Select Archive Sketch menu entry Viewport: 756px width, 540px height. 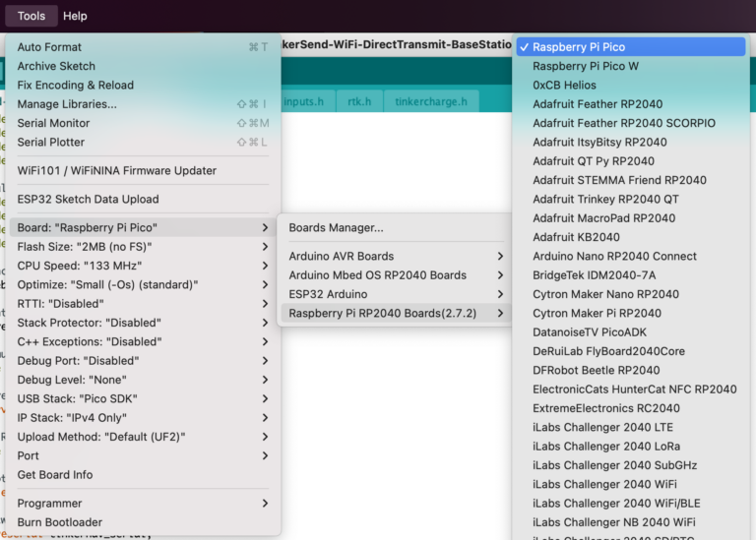point(143,66)
